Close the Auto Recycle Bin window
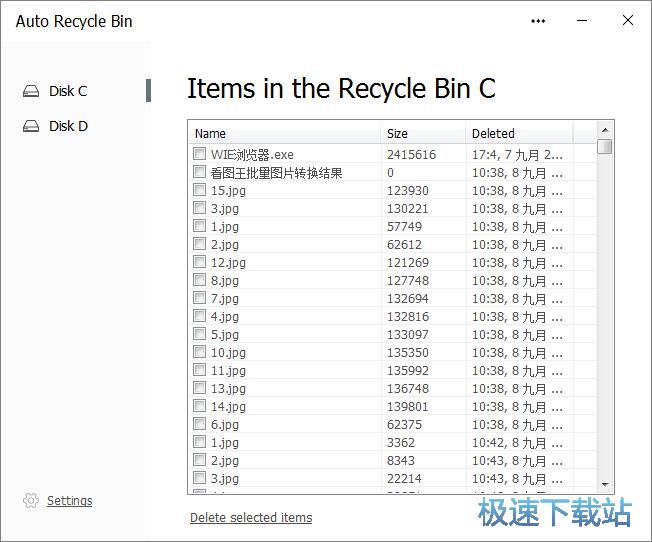 click(628, 20)
